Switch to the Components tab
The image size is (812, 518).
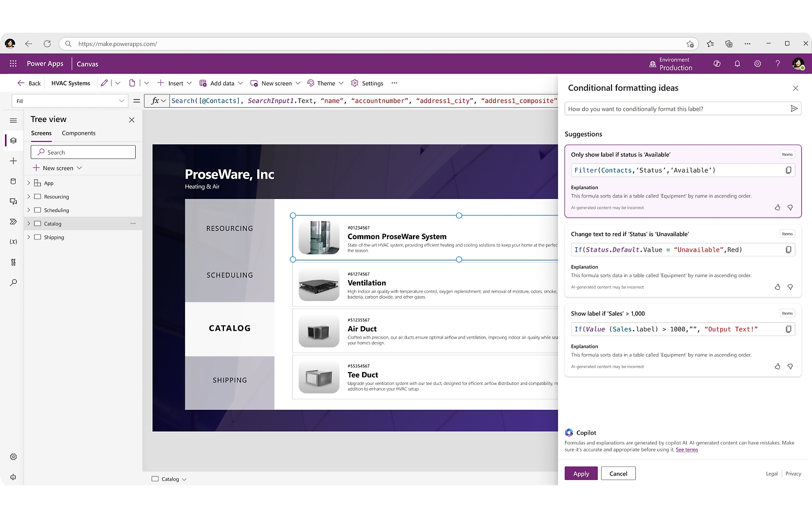[x=79, y=133]
